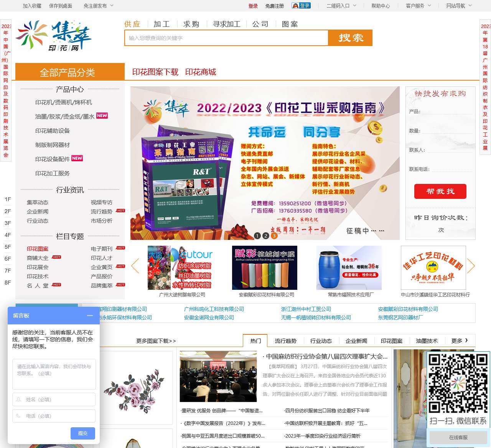Minimize the 留言板 chat panel

(x=90, y=316)
